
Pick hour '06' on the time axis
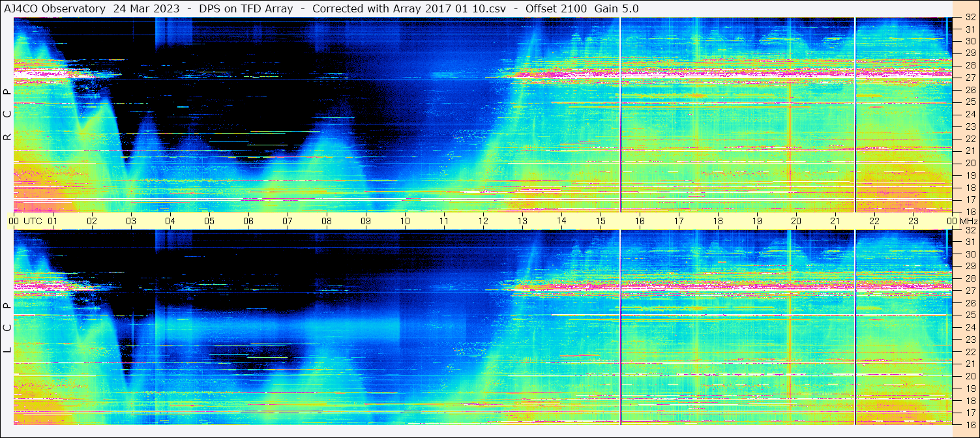(x=248, y=221)
